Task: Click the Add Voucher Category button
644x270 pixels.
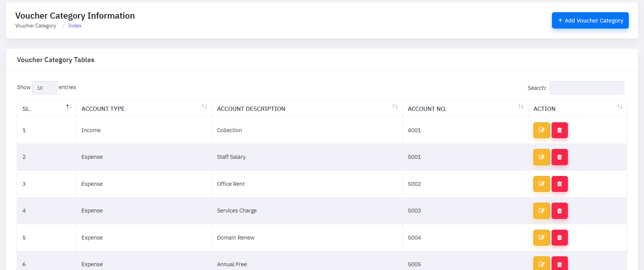Action: tap(590, 21)
